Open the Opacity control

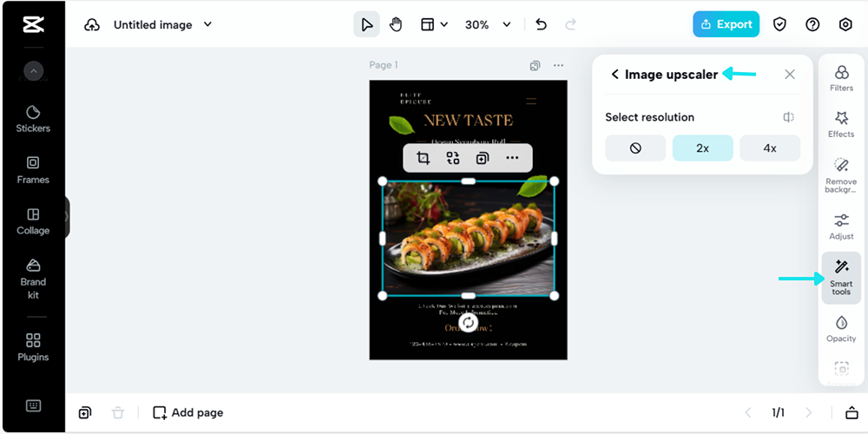coord(841,329)
